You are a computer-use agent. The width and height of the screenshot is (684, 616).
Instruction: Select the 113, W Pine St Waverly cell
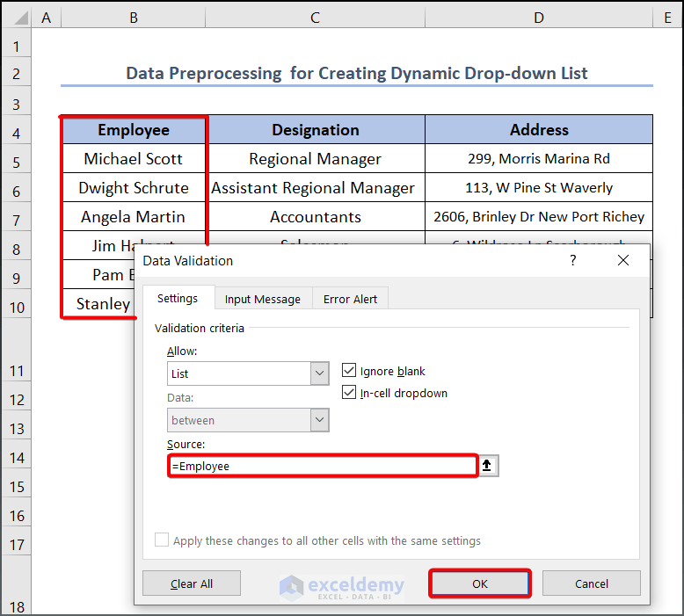(539, 188)
